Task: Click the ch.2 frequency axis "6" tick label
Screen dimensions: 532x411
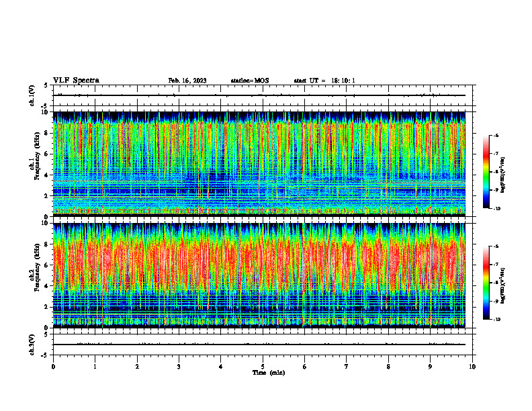Action: [46, 265]
